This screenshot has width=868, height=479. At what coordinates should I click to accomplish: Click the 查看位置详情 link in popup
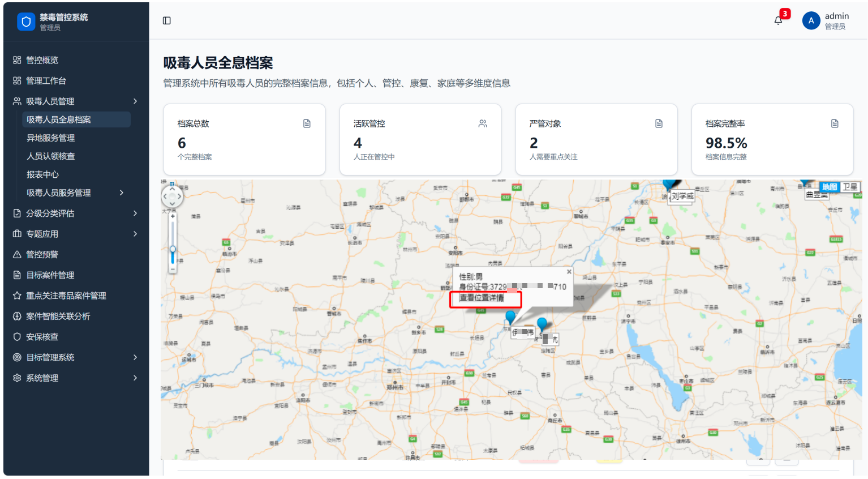coord(482,298)
